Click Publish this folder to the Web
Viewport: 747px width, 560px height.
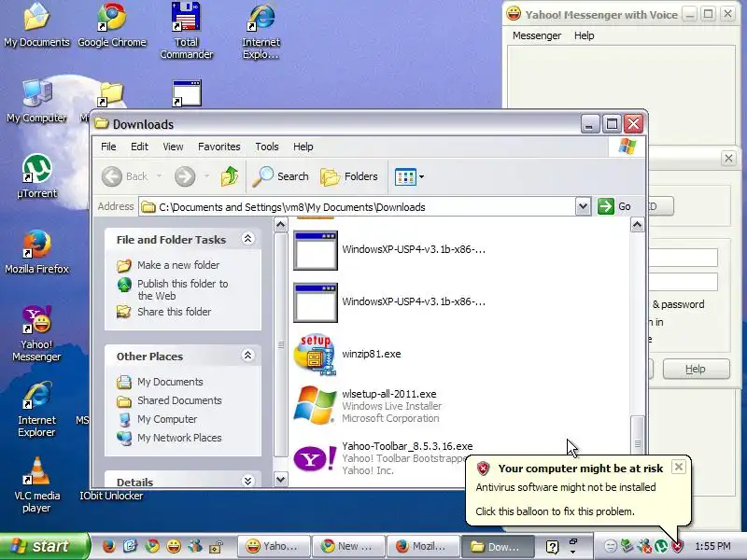(173, 289)
